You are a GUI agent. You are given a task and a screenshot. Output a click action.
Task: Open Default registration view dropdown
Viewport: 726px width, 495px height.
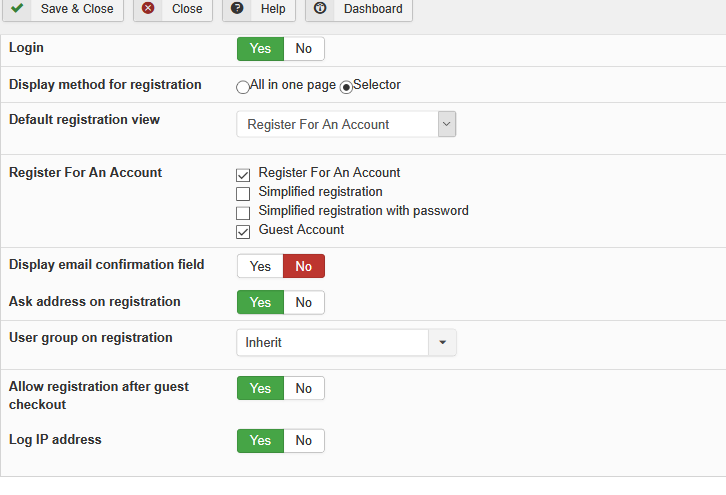(x=346, y=124)
